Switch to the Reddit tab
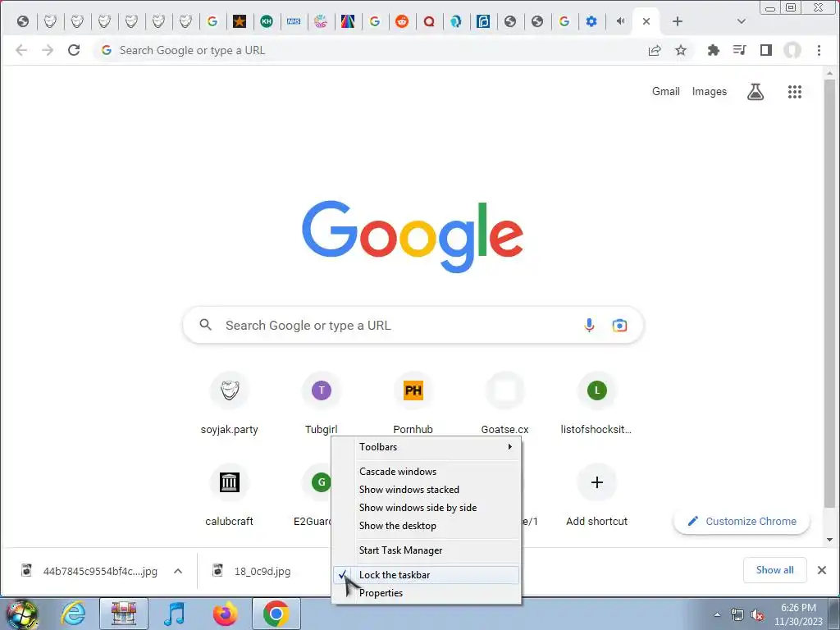840x630 pixels. 401,21
